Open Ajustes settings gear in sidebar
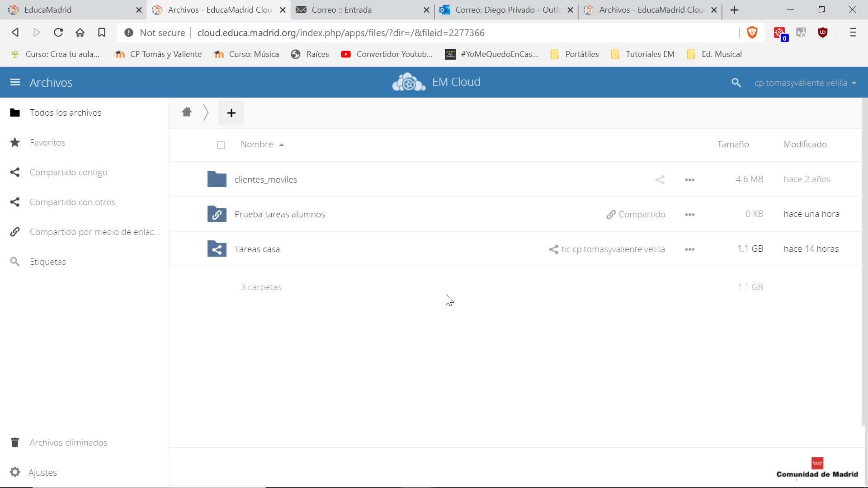Image resolution: width=868 pixels, height=488 pixels. tap(15, 472)
